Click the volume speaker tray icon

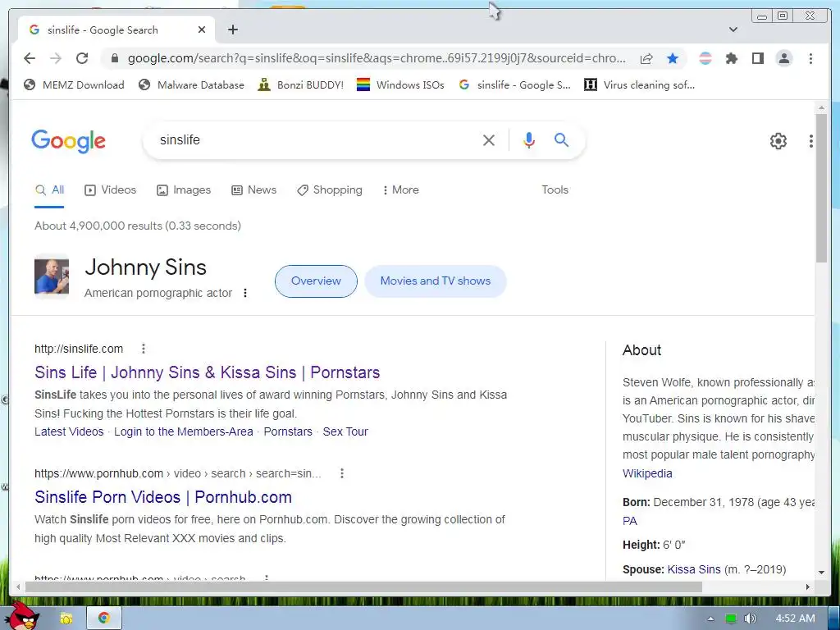click(750, 619)
